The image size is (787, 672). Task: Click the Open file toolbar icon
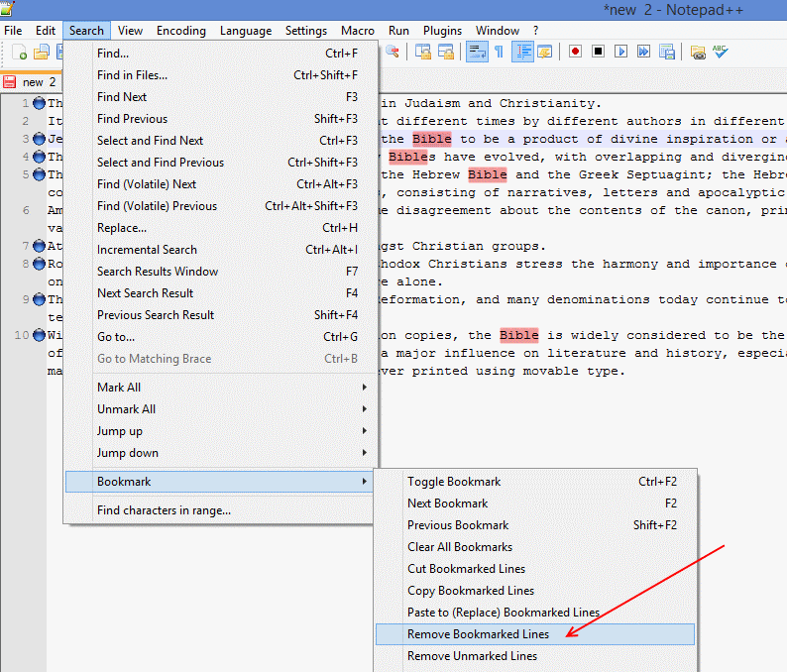tap(42, 52)
